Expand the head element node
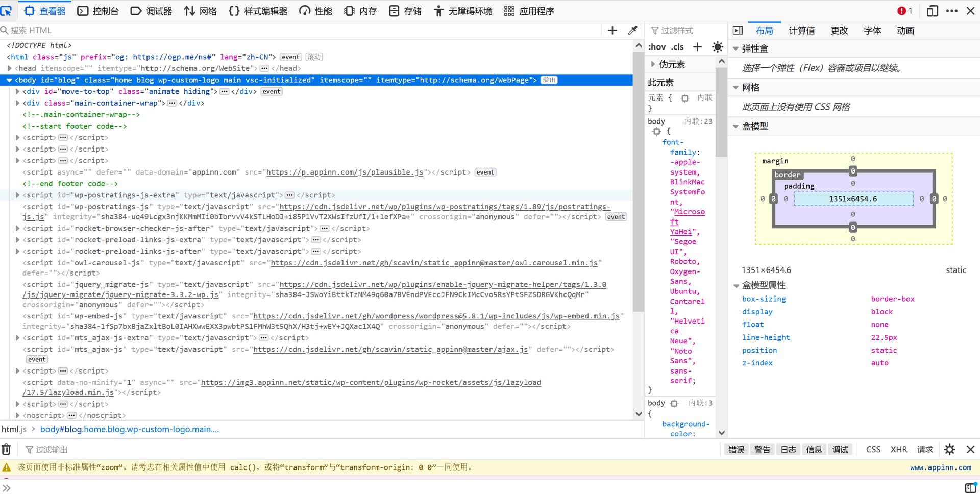 coord(10,68)
